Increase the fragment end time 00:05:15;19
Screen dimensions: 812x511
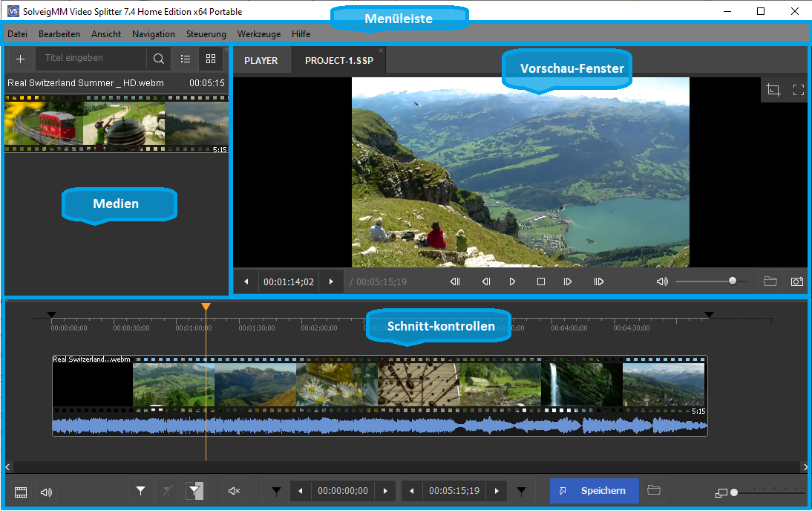point(497,491)
